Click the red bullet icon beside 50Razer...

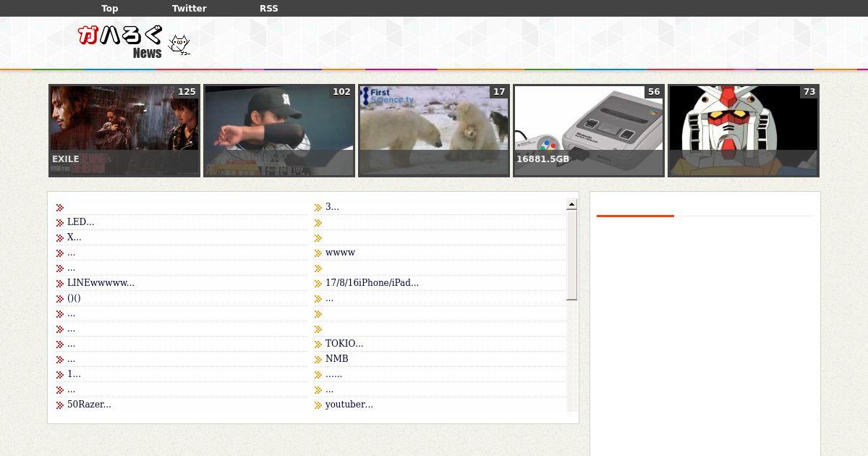coord(60,405)
